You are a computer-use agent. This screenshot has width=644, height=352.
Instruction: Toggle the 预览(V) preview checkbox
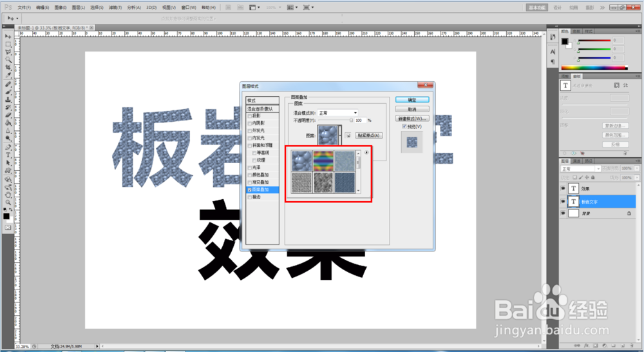click(404, 126)
